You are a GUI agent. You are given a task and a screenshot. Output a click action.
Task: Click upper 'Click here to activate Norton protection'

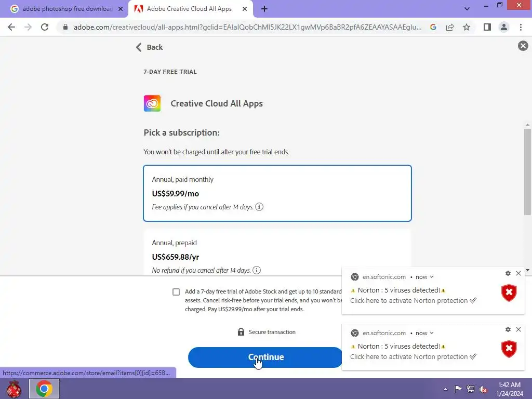click(x=413, y=301)
